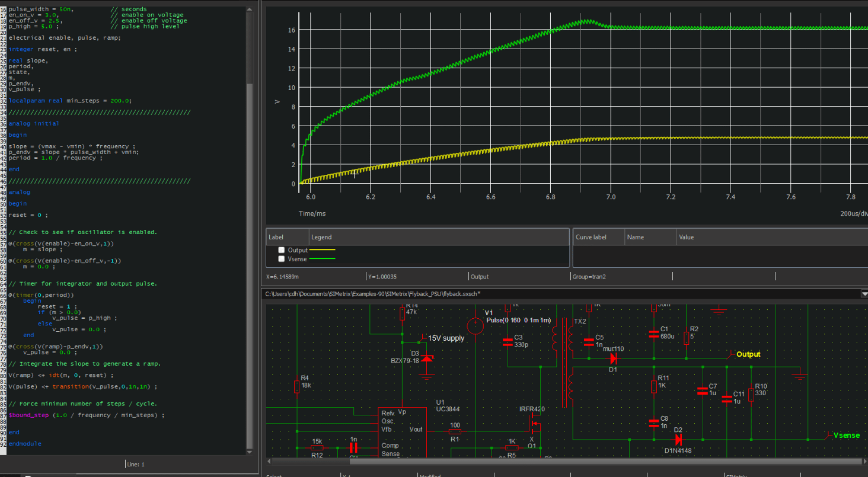Select the flyback.sxsch schematic title tab
The image size is (868, 477).
372,294
